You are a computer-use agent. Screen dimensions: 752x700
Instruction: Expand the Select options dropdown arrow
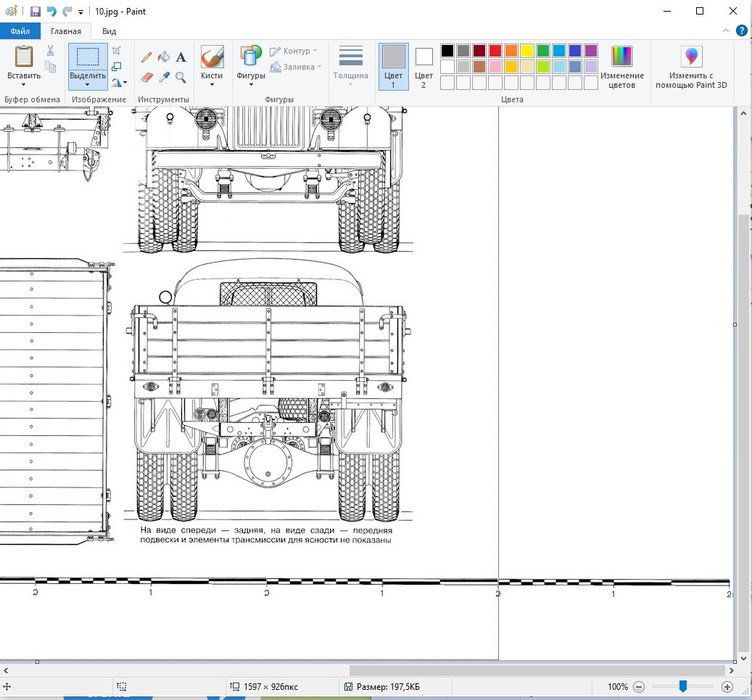pos(87,84)
